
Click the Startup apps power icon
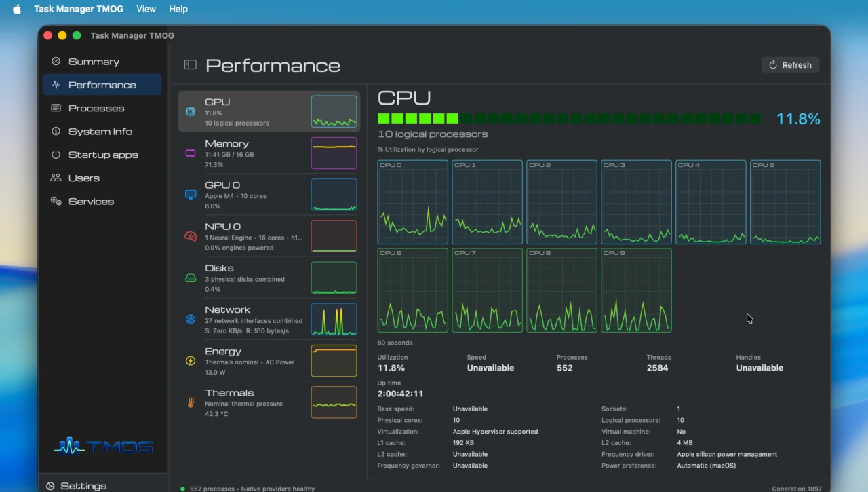point(56,155)
